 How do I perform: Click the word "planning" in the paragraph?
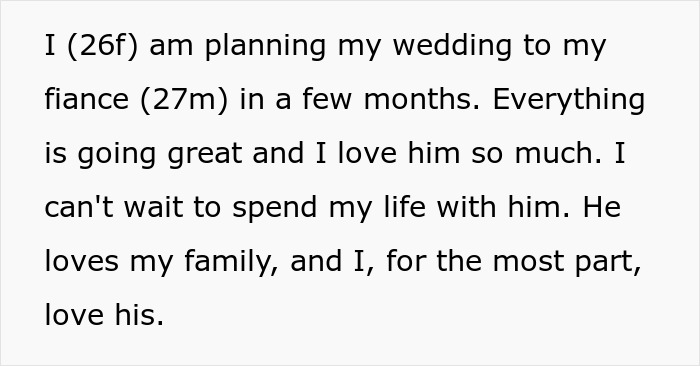click(265, 47)
